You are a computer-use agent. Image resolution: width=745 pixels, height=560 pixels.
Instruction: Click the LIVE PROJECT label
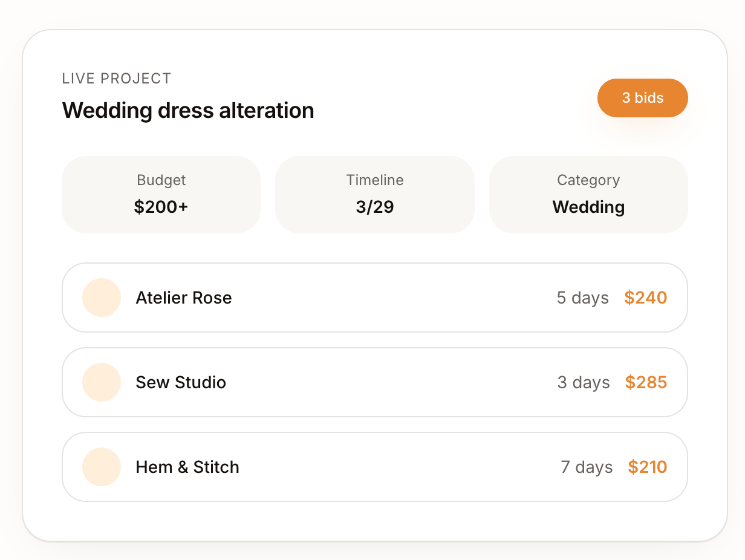(117, 79)
